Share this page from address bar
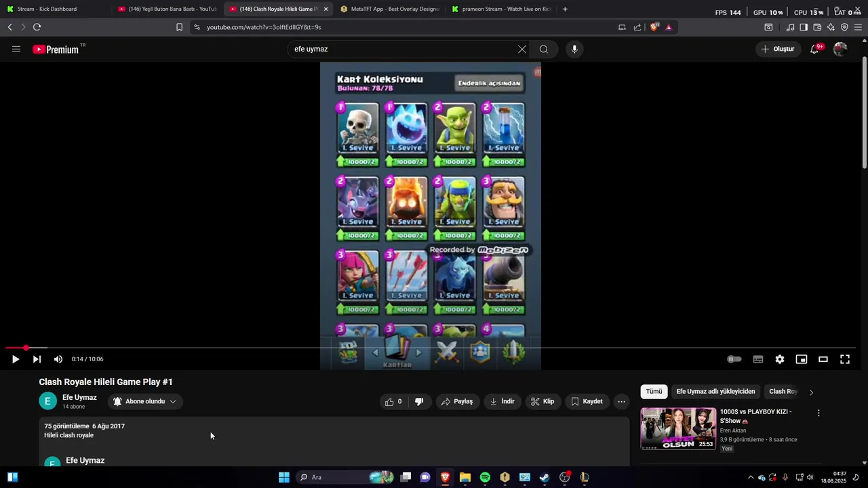Screen dimensions: 868x488 (637, 27)
